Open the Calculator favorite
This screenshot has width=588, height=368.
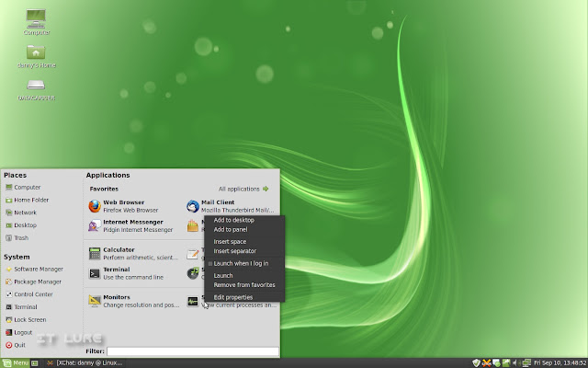[x=133, y=254]
